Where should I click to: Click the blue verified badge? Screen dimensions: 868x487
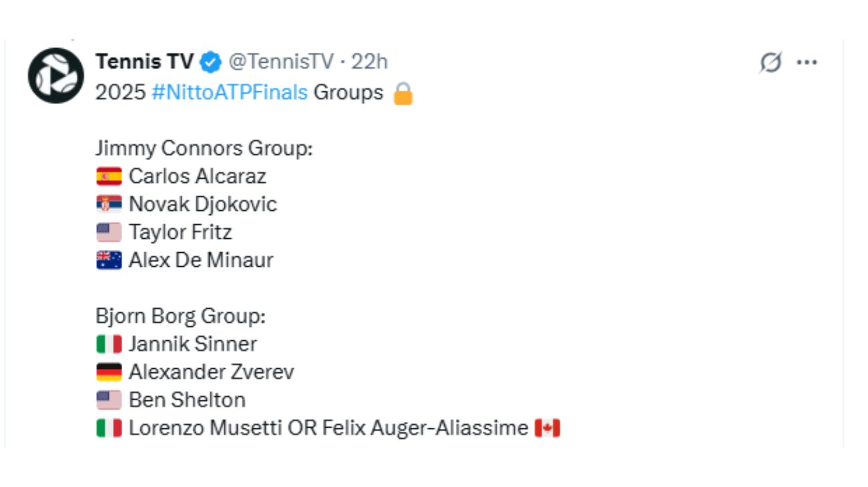[212, 63]
